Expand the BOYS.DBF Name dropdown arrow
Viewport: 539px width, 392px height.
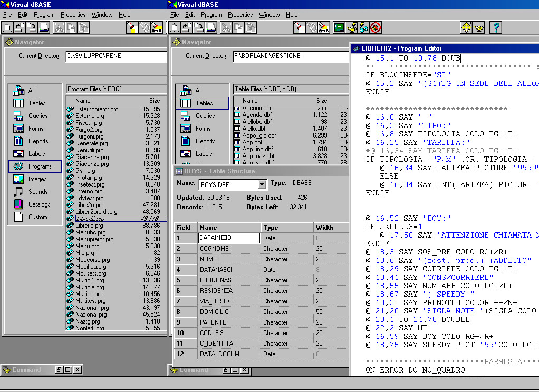[x=262, y=184]
